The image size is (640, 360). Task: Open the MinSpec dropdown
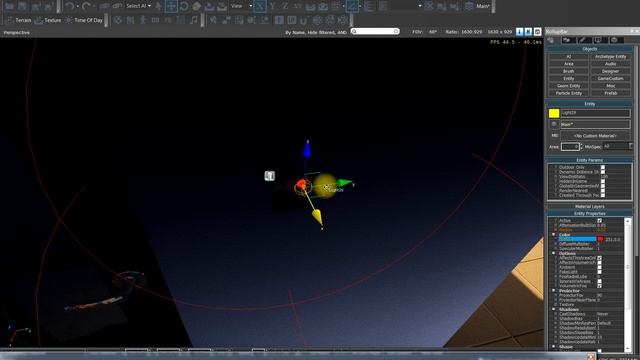(618, 147)
